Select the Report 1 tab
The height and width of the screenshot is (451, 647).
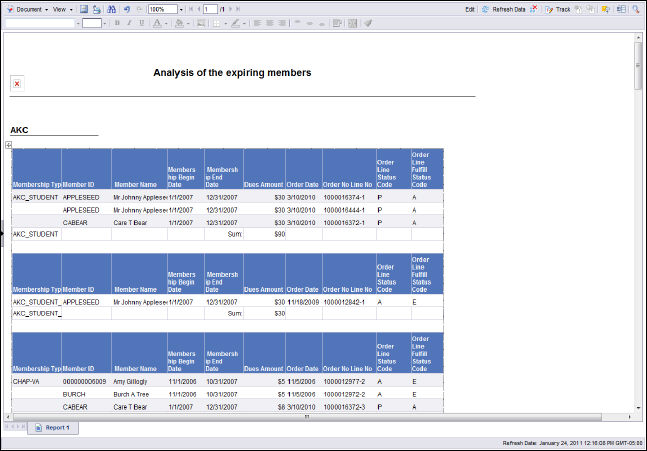click(x=54, y=427)
